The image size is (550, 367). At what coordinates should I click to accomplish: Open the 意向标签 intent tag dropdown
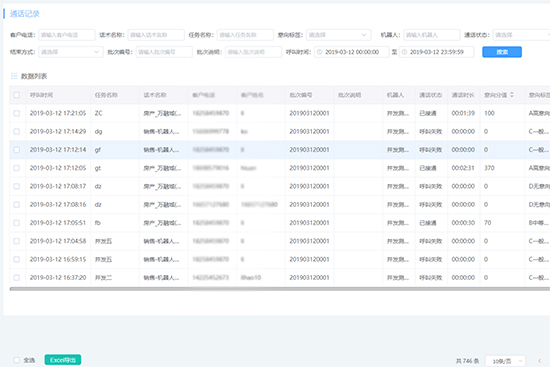(338, 35)
